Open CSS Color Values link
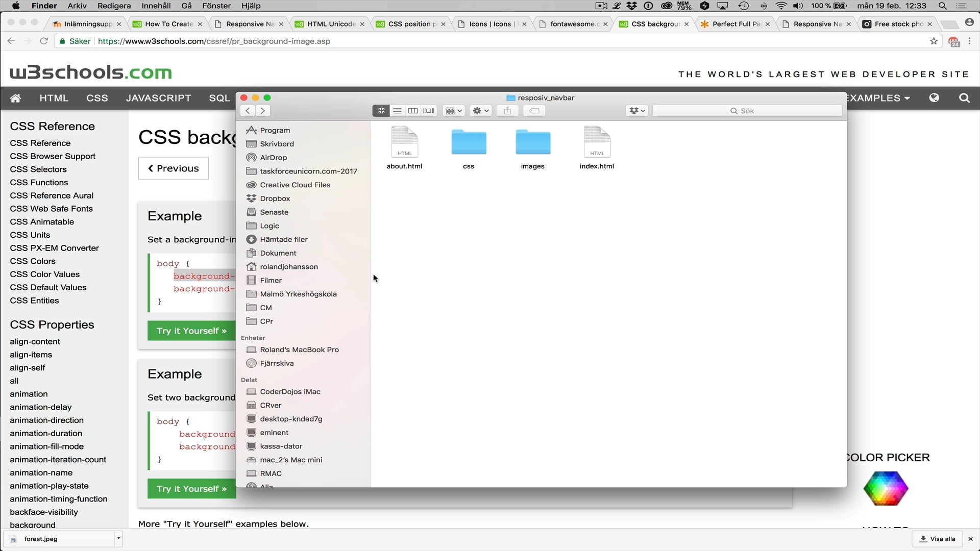Screen dimensions: 980x551 click(x=45, y=274)
